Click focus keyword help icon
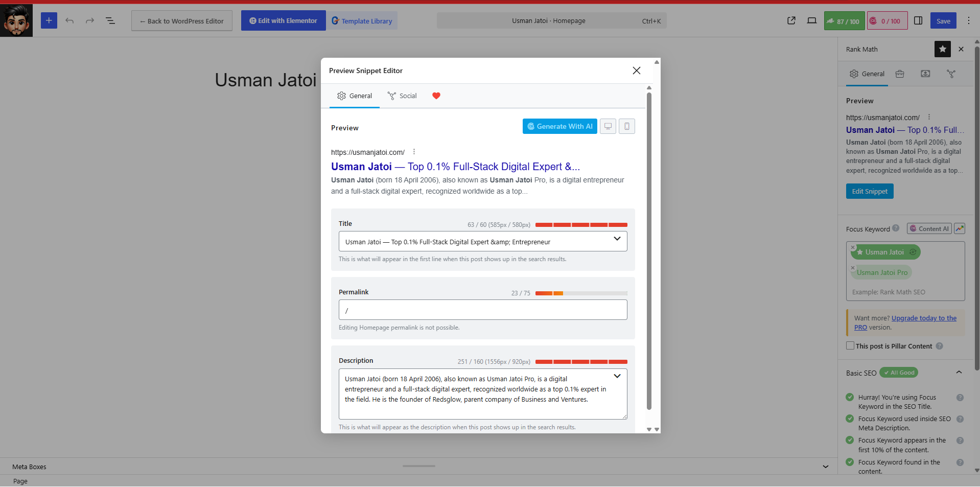The image size is (980, 487). 896,228
